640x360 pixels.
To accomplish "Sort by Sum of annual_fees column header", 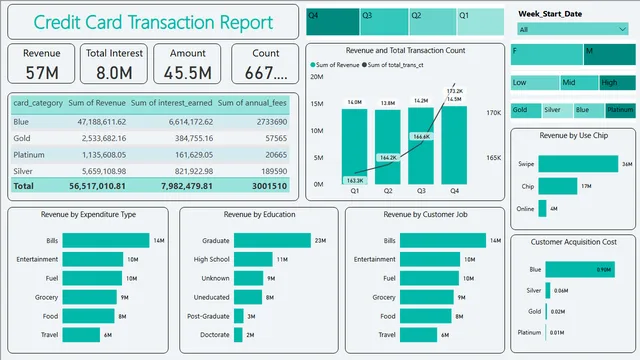I will [252, 103].
